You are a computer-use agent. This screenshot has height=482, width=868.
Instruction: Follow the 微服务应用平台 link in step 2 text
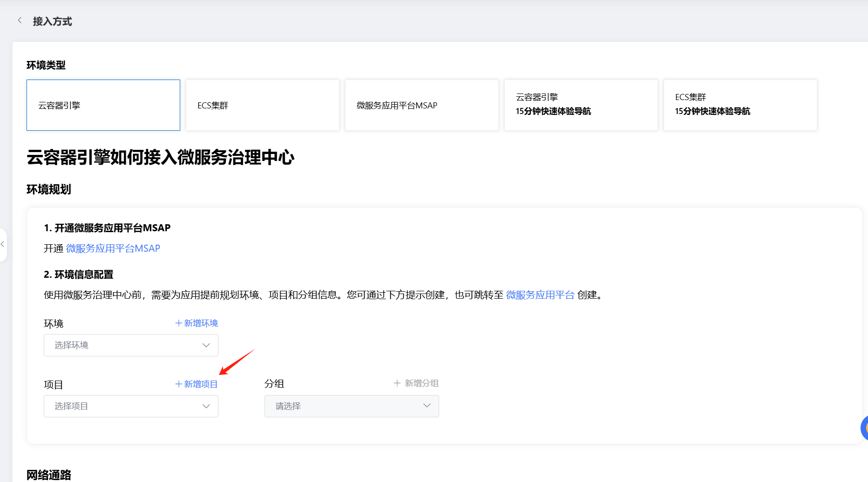coord(540,295)
